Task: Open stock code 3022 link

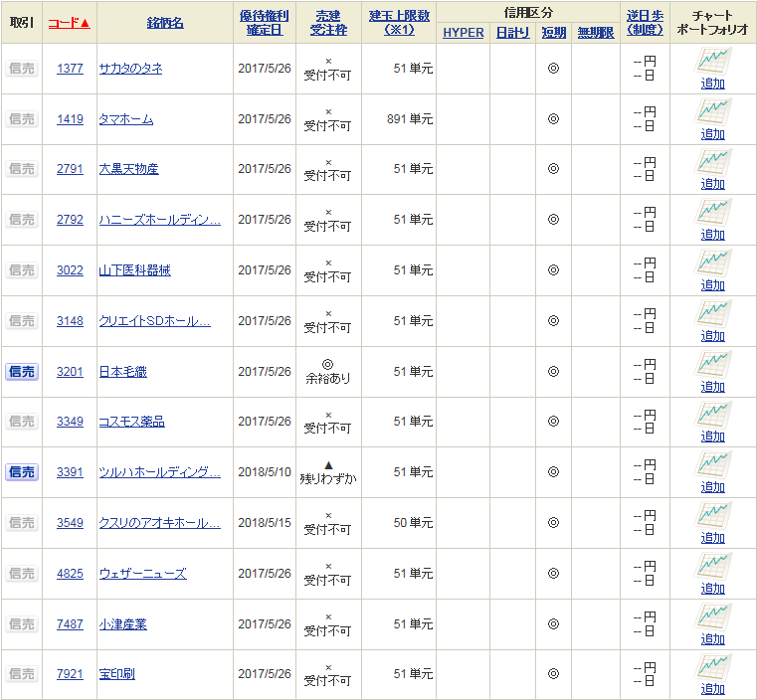Action: tap(70, 270)
